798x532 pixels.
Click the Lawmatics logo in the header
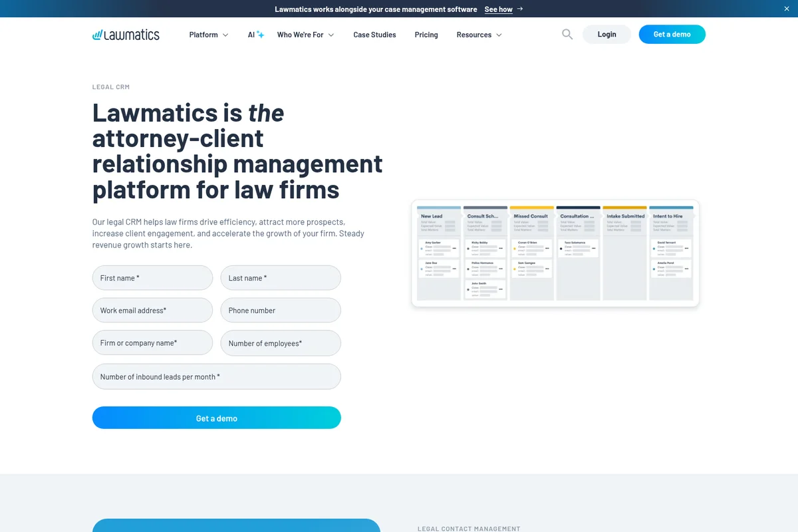tap(125, 34)
